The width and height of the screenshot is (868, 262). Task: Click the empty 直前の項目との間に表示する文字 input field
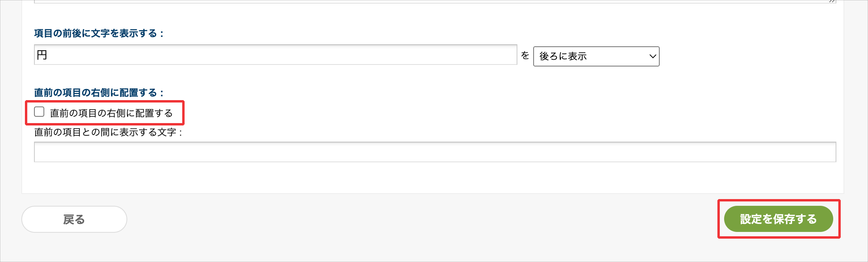point(435,152)
